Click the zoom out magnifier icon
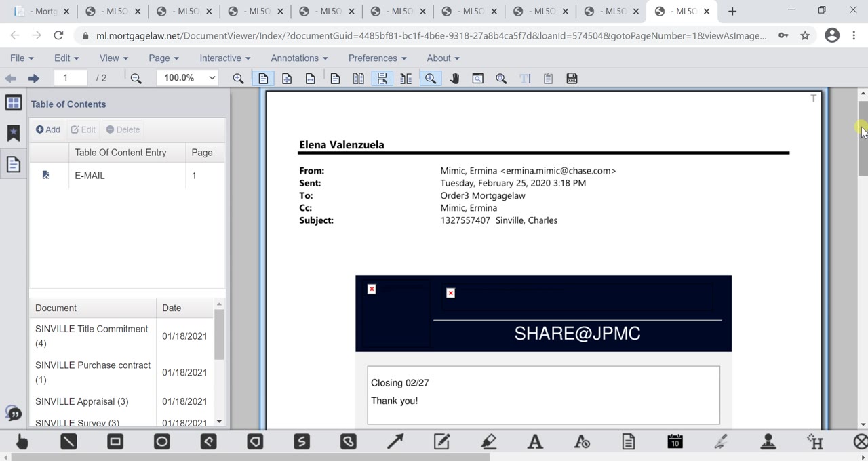The image size is (868, 461). (136, 79)
